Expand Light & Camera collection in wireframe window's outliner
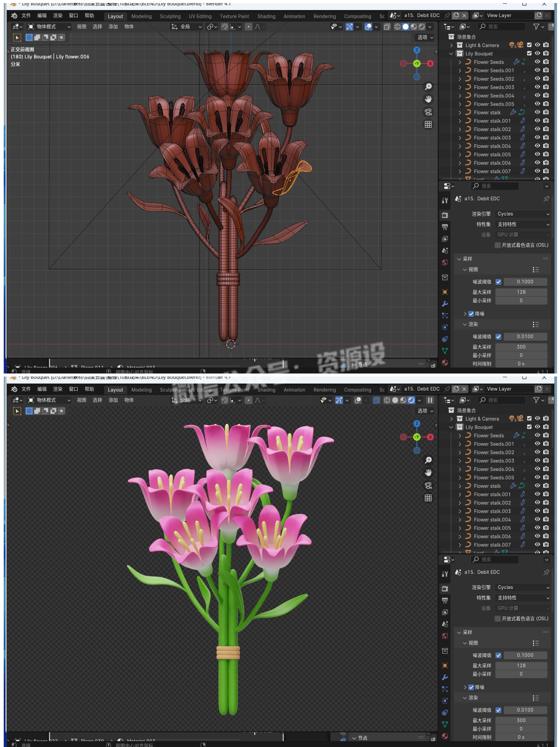The image size is (560, 747). (451, 45)
